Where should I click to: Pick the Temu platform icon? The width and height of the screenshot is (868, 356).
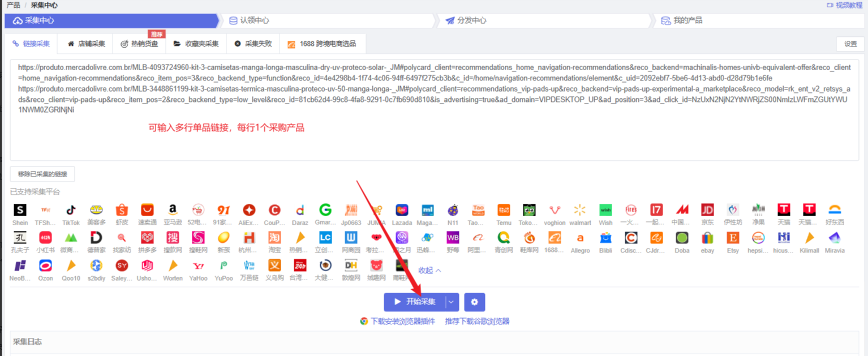click(504, 210)
